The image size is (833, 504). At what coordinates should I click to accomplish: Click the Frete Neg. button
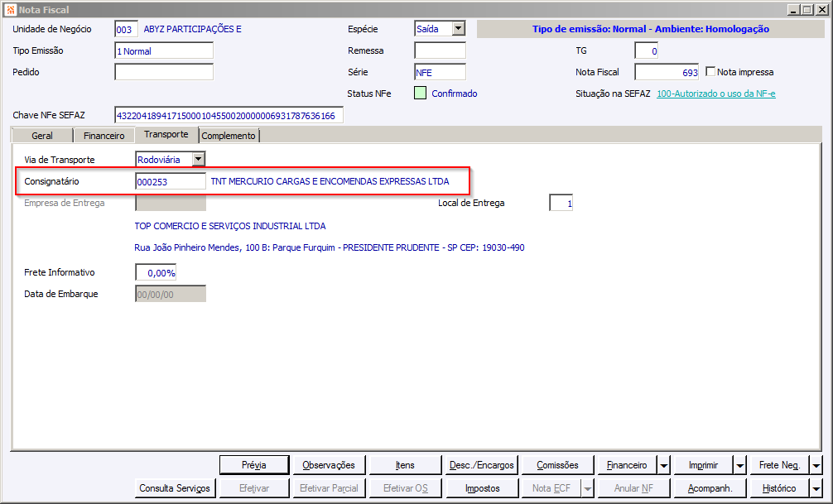click(779, 465)
